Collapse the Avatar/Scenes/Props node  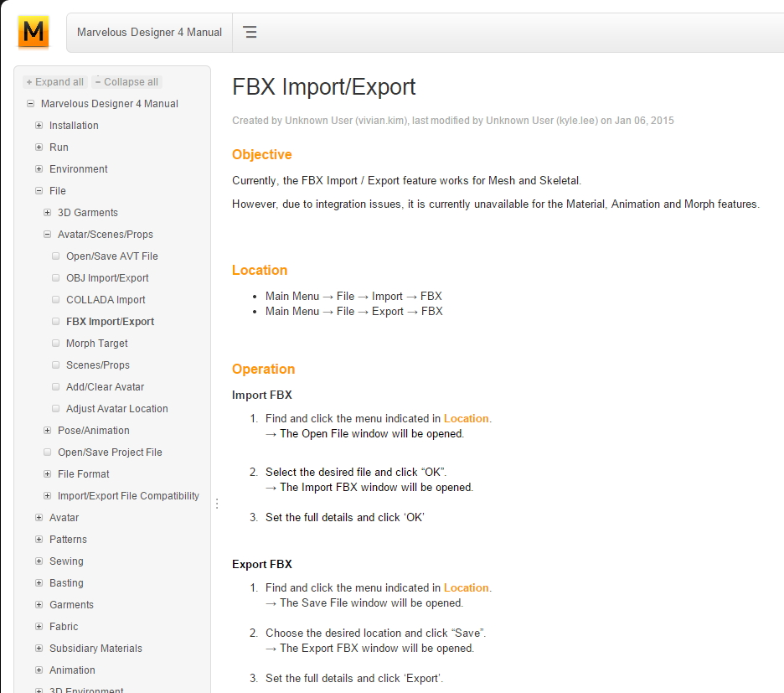48,234
